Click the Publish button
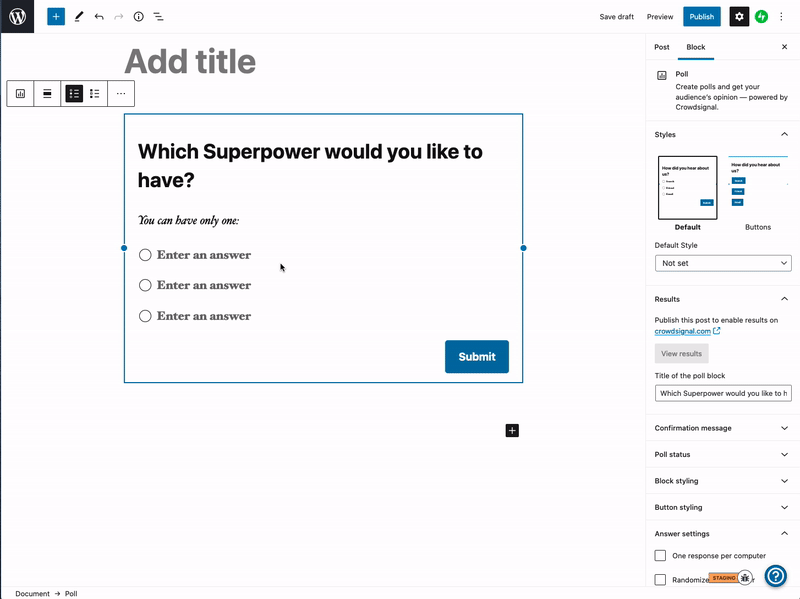This screenshot has width=800, height=599. point(702,17)
